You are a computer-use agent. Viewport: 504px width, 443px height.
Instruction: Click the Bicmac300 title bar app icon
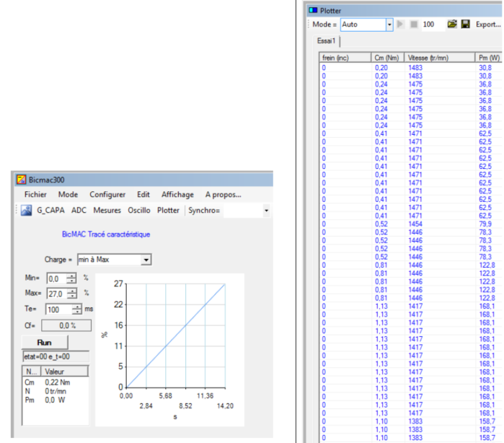(21, 180)
